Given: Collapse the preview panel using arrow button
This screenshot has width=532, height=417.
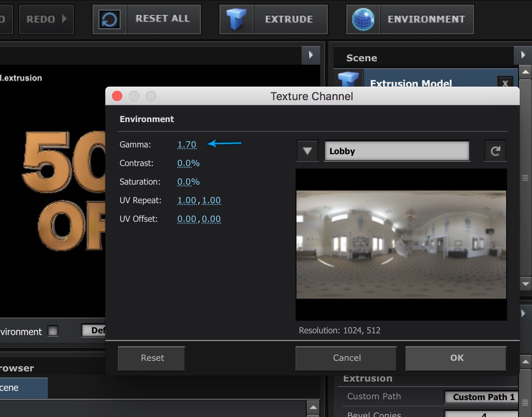Looking at the screenshot, I should click(x=311, y=55).
